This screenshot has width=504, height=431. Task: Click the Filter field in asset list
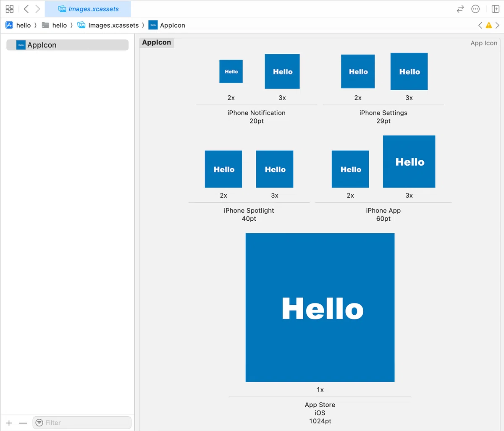[82, 423]
